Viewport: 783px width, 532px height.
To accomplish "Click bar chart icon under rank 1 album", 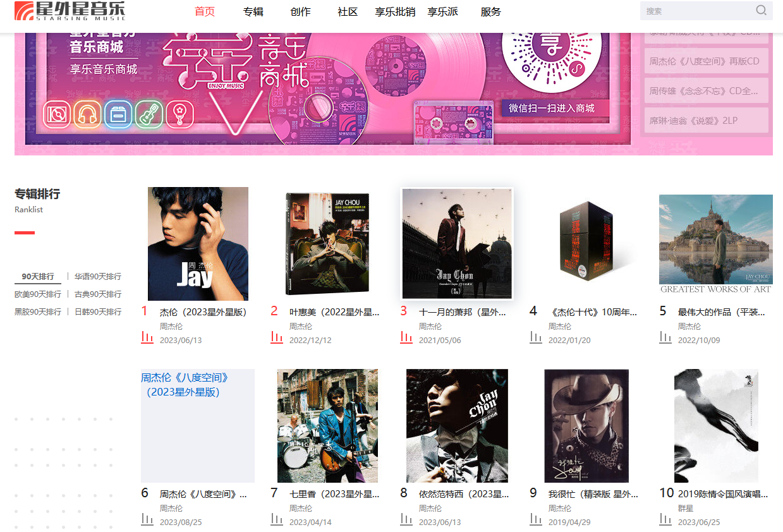I will 147,337.
